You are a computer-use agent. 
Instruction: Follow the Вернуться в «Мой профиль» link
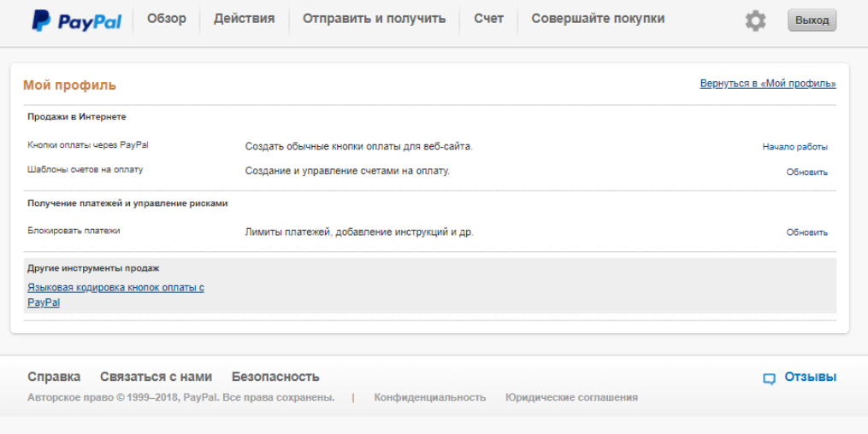[768, 84]
